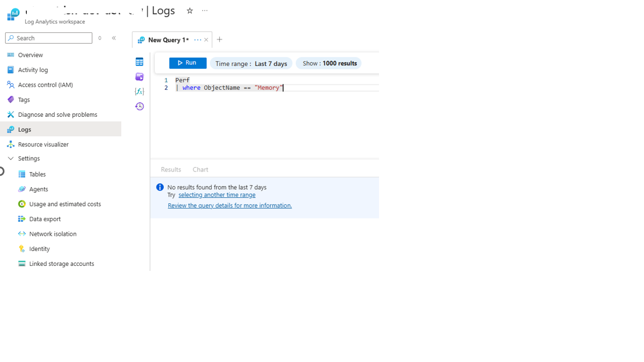Open the Tables pane icon
The image size is (644, 362).
[x=140, y=62]
